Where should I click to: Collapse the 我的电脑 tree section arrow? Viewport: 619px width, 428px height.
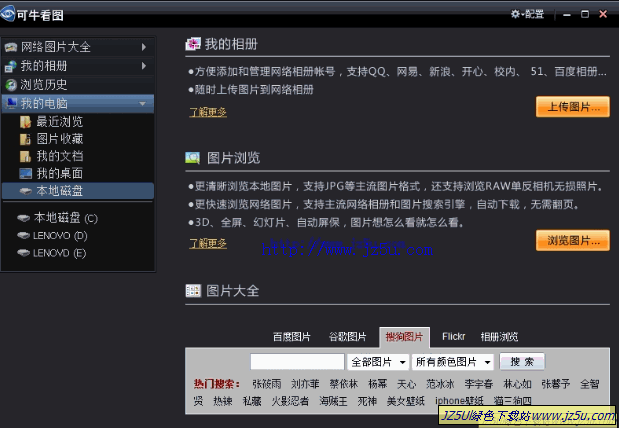point(144,104)
